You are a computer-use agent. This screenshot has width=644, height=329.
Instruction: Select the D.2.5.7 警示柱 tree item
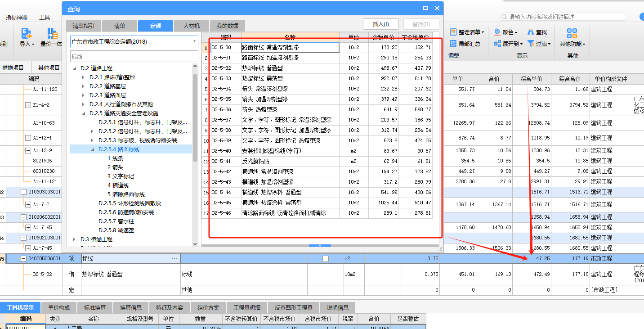tap(116, 221)
